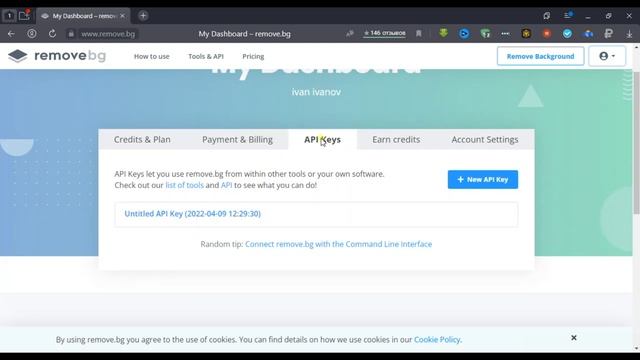Image resolution: width=640 pixels, height=360 pixels.
Task: Click the bookmark icon in the address bar
Action: tap(418, 33)
